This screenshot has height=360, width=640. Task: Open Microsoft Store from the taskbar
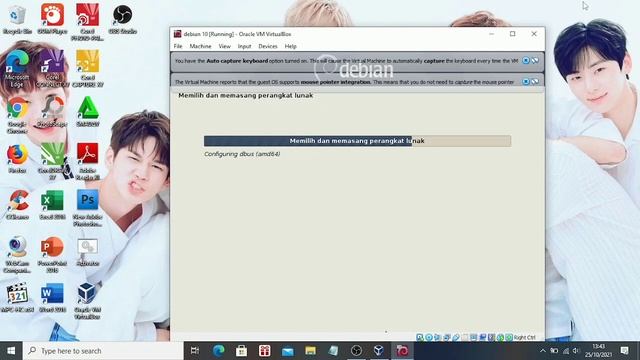click(x=241, y=351)
